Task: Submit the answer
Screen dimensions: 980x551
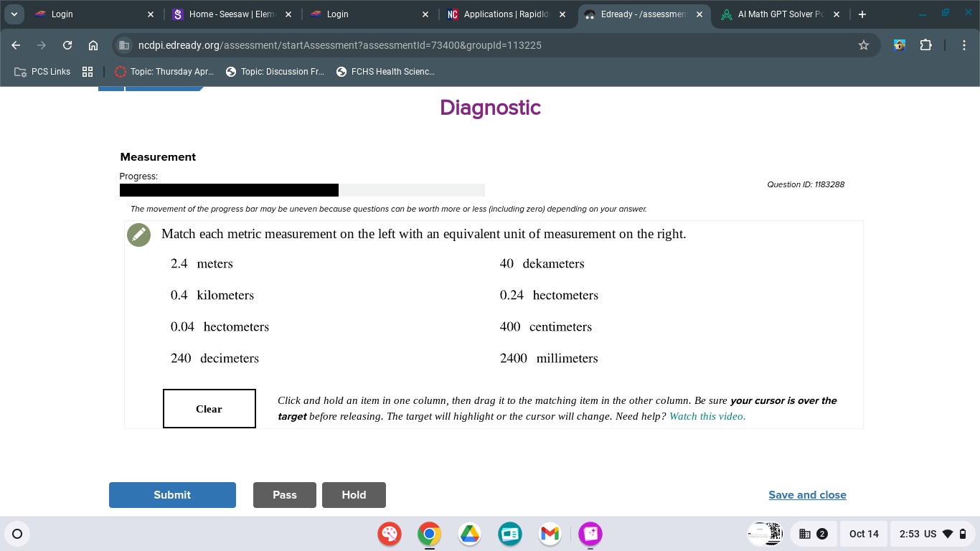Action: click(172, 495)
